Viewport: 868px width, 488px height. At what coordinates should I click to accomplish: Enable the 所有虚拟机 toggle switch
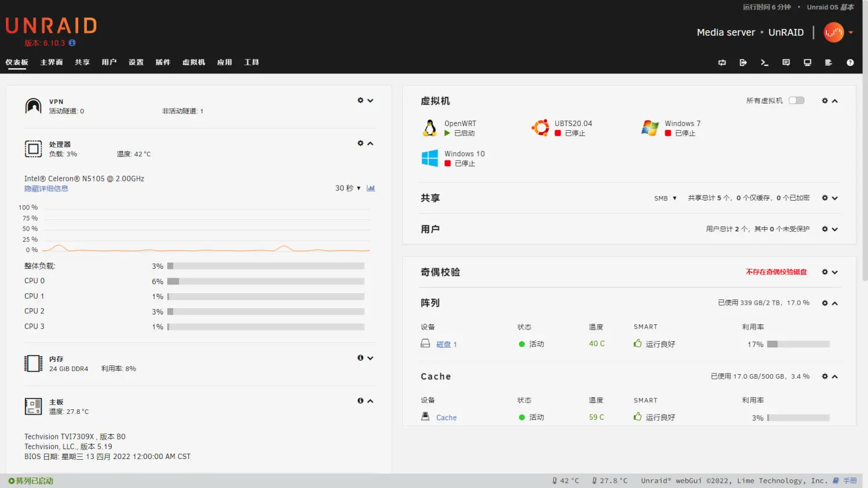796,100
